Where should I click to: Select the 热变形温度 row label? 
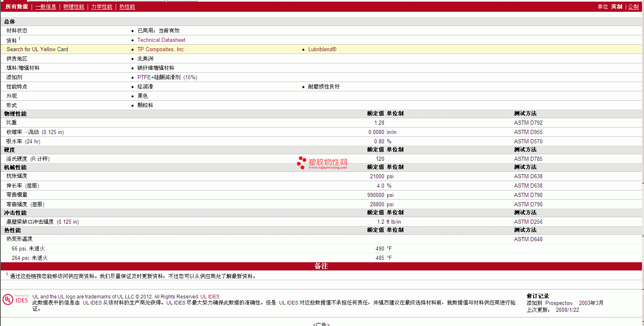pyautogui.click(x=19, y=239)
